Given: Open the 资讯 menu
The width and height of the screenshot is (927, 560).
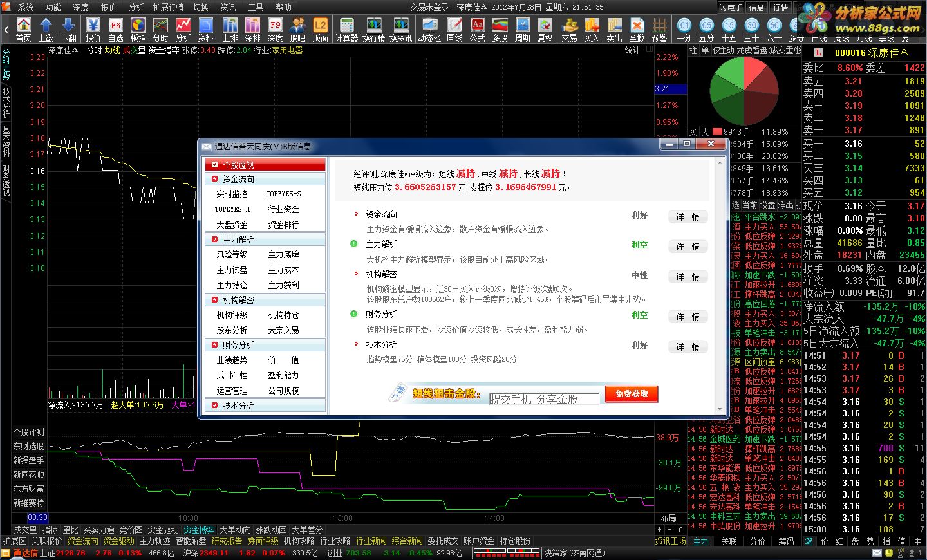Looking at the screenshot, I should click(229, 7).
